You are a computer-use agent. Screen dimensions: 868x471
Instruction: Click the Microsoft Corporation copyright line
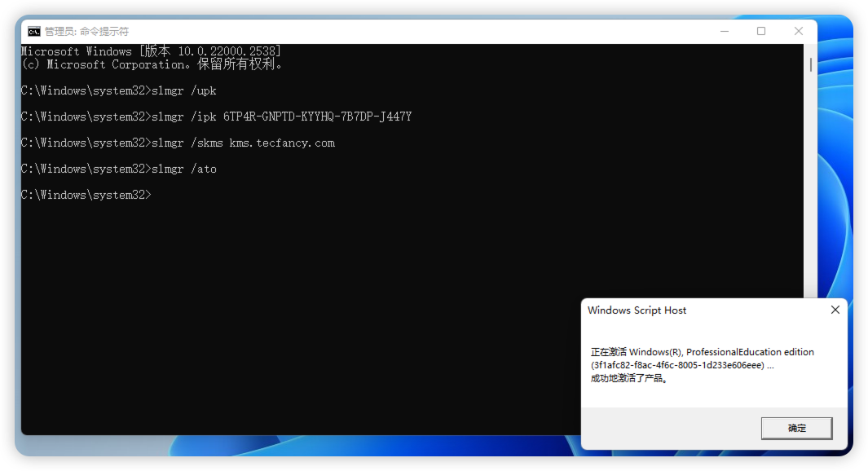coord(152,64)
